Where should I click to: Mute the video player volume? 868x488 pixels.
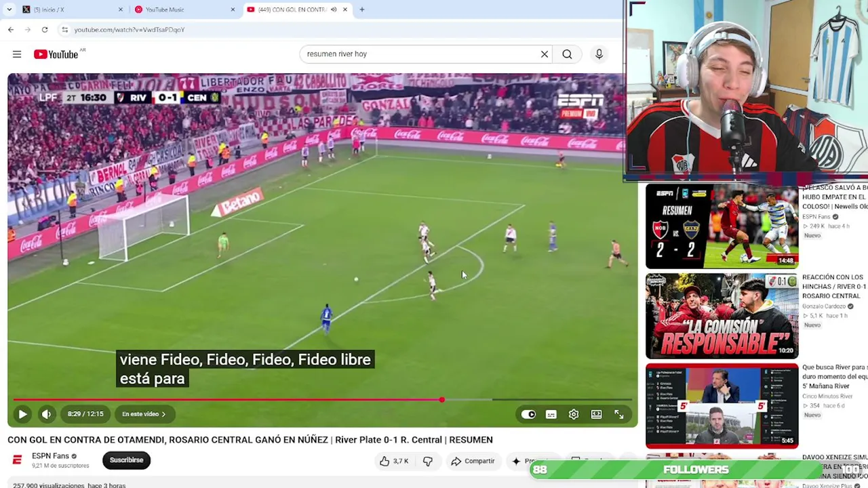coord(46,414)
